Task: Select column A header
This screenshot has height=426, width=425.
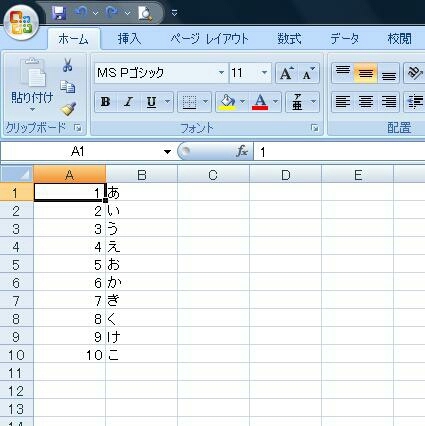Action: tap(69, 174)
